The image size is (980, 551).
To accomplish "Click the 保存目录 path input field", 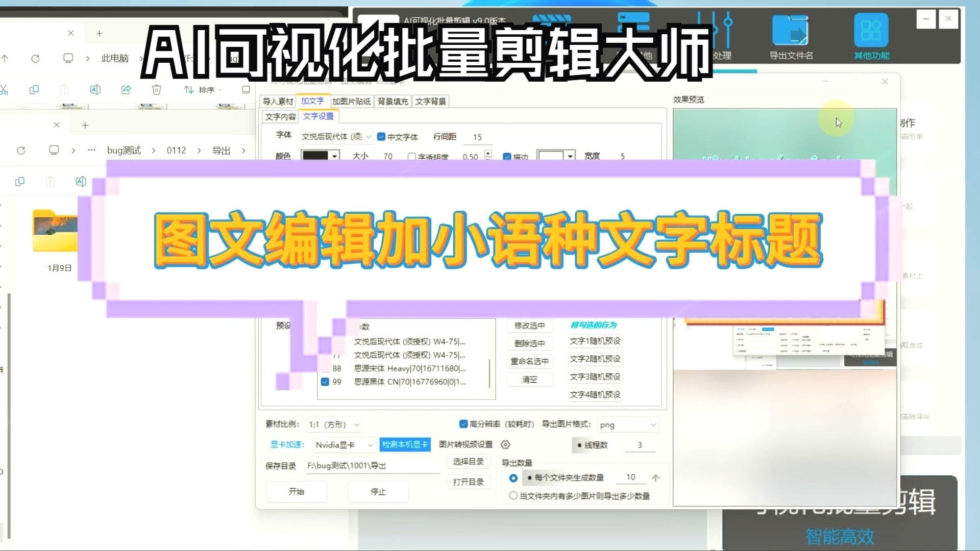I will [x=373, y=466].
